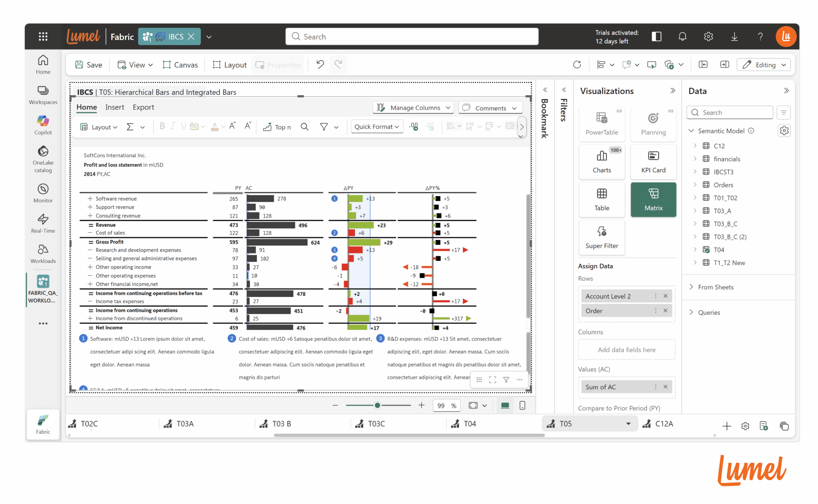
Task: Choose the KPI Card visual
Action: click(x=653, y=162)
